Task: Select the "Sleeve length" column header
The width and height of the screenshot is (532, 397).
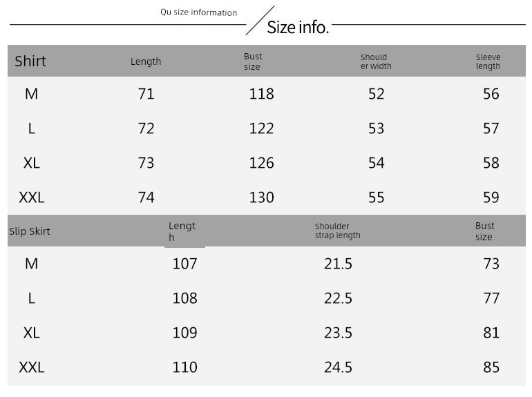Action: 488,61
